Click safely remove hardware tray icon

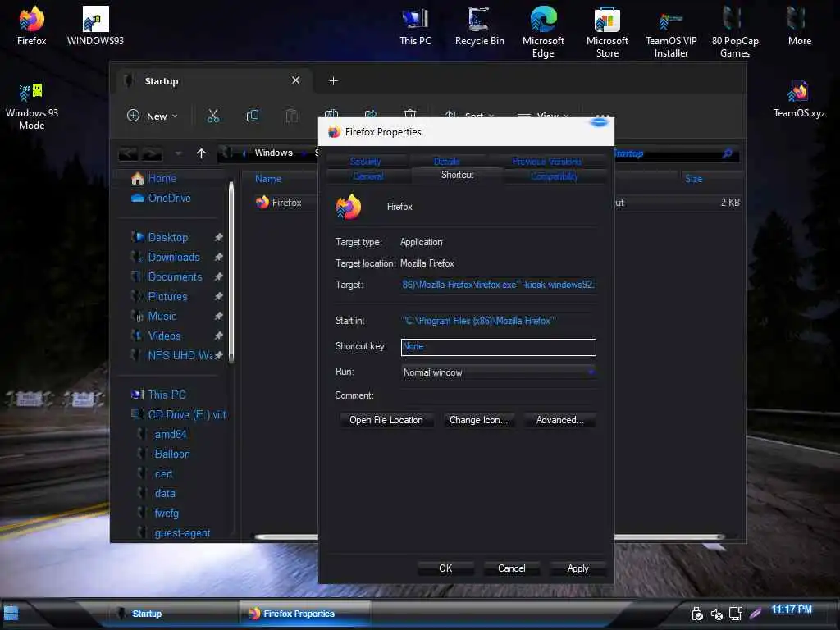(697, 614)
